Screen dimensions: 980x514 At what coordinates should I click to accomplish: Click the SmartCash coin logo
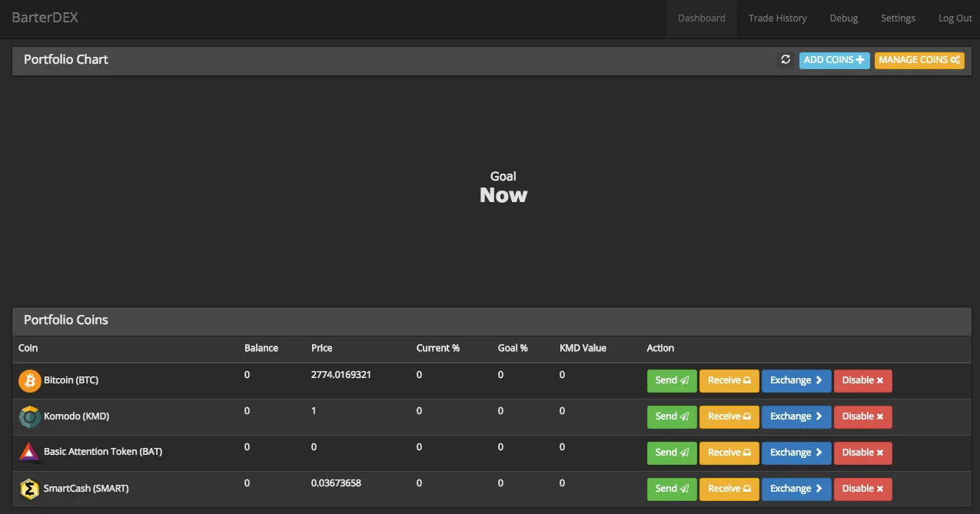(30, 489)
